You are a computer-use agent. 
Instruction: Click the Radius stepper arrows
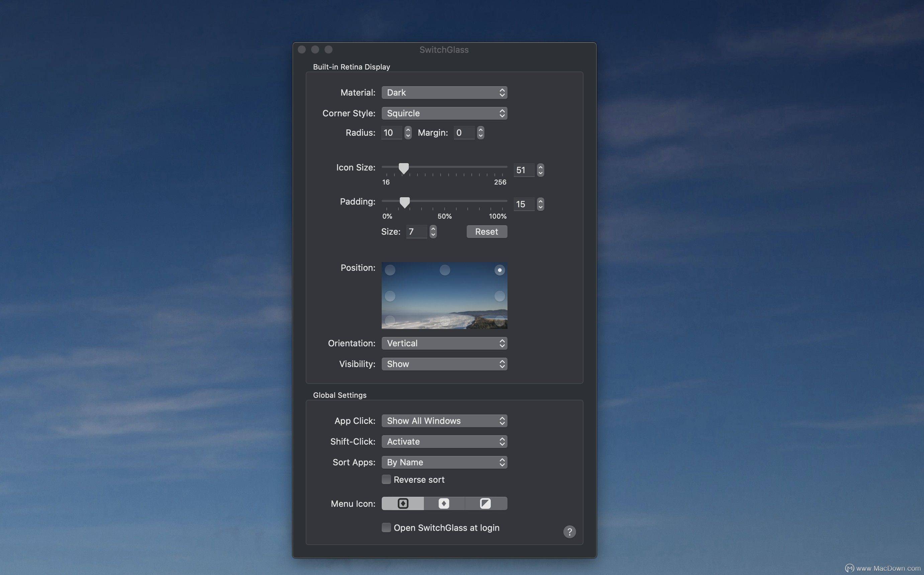[x=408, y=133]
